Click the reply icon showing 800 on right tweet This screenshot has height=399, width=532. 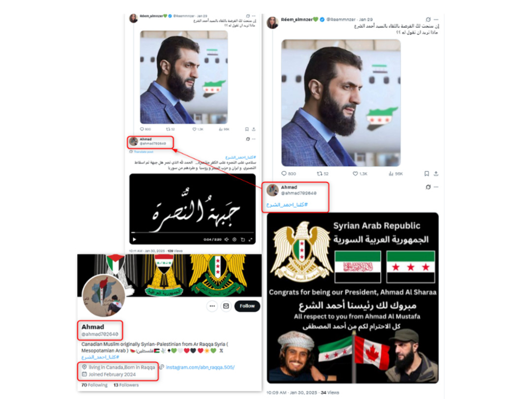[284, 174]
